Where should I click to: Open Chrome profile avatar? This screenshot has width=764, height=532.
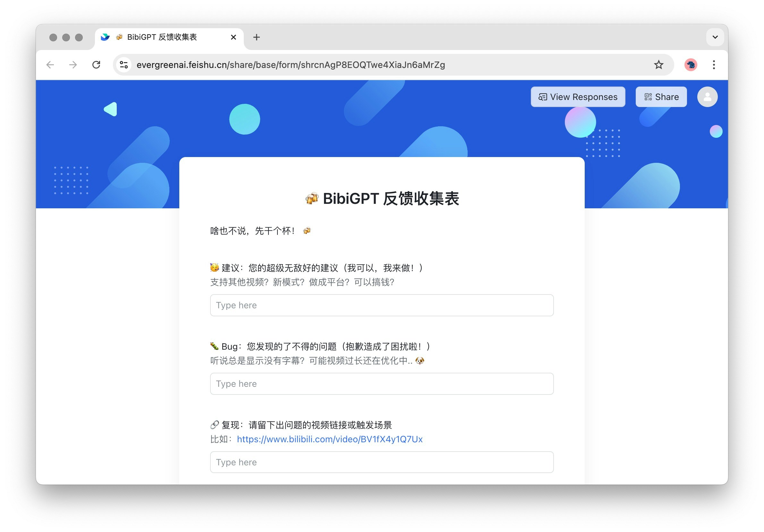tap(691, 65)
